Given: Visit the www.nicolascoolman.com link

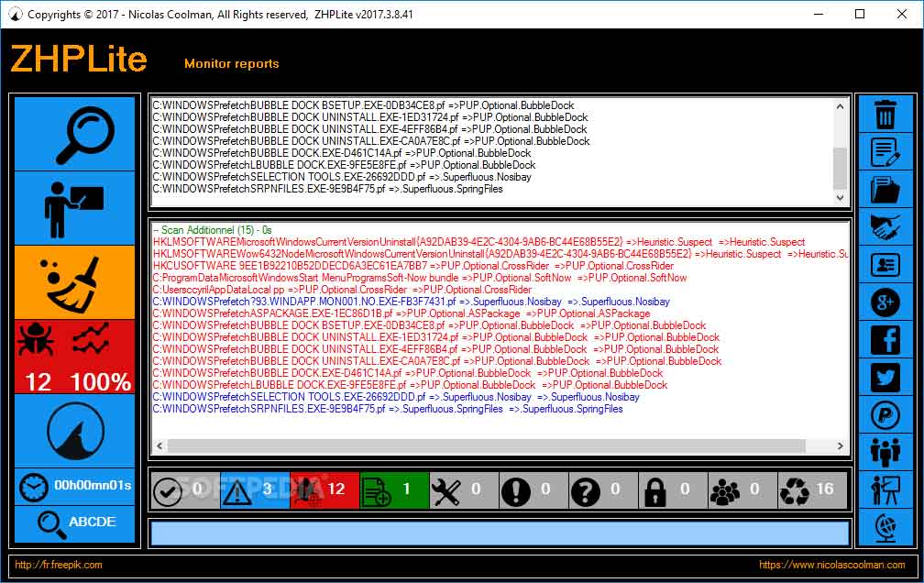Looking at the screenshot, I should (831, 565).
